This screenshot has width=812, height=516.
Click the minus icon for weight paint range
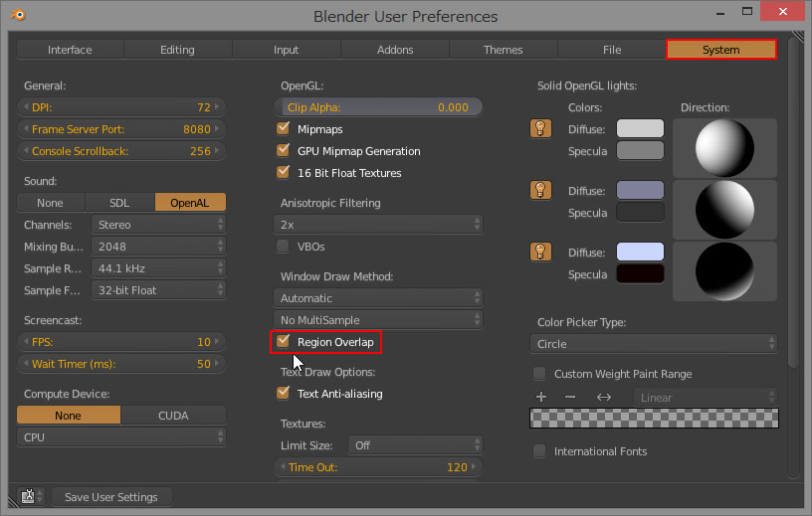pyautogui.click(x=570, y=397)
